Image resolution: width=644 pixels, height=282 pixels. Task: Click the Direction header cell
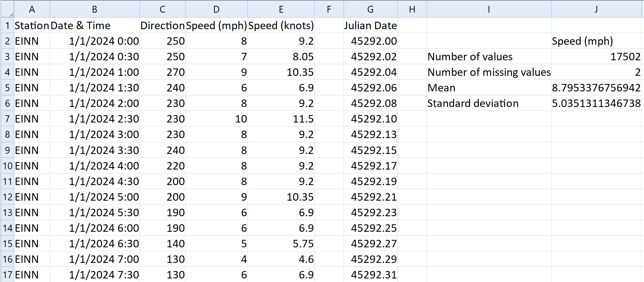point(162,26)
